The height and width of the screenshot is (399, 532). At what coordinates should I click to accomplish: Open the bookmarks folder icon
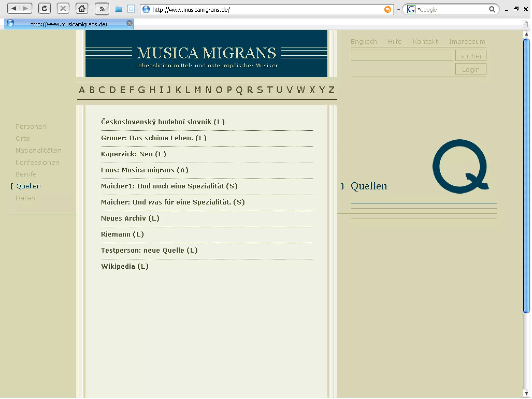point(119,9)
